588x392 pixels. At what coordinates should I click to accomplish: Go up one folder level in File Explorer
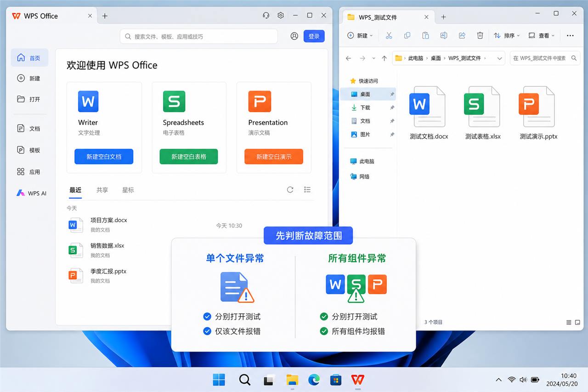click(x=384, y=58)
